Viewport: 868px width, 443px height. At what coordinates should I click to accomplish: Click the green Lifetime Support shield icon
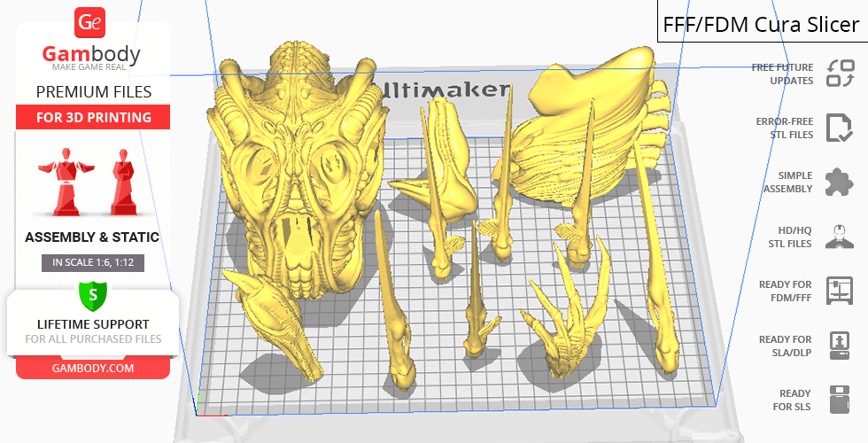[x=92, y=295]
